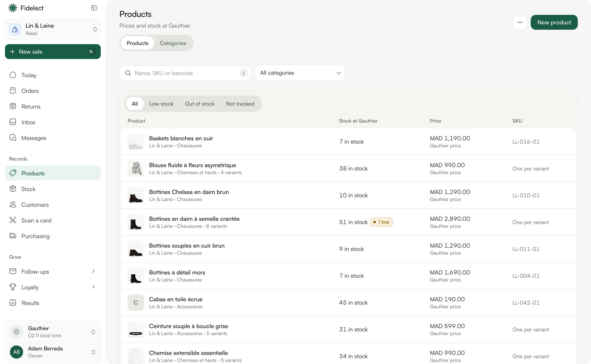591x364 pixels.
Task: Open Ceinture souple à boucle grise
Action: pyautogui.click(x=348, y=329)
